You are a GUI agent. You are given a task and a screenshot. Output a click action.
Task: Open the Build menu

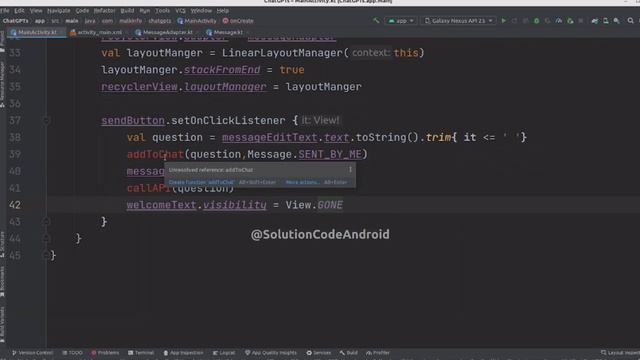click(127, 11)
